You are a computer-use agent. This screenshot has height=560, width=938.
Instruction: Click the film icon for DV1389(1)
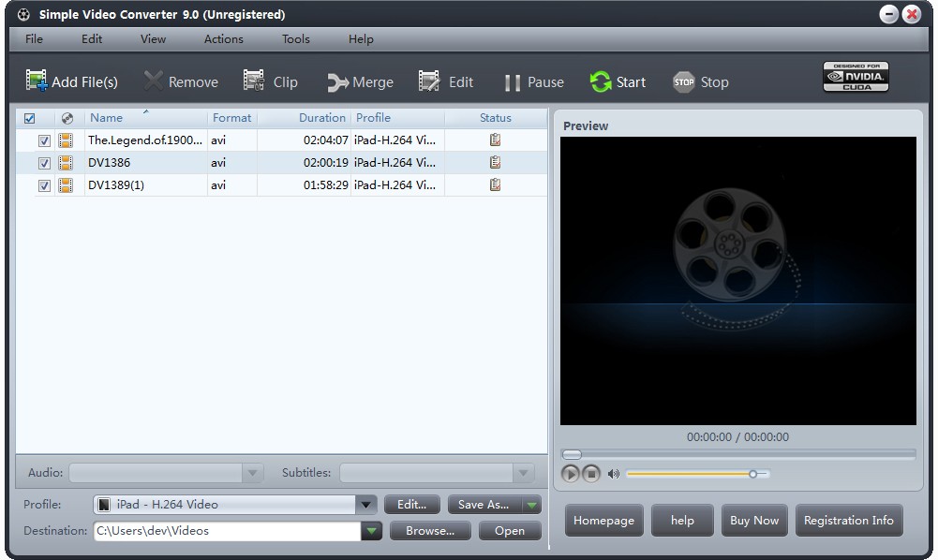66,185
